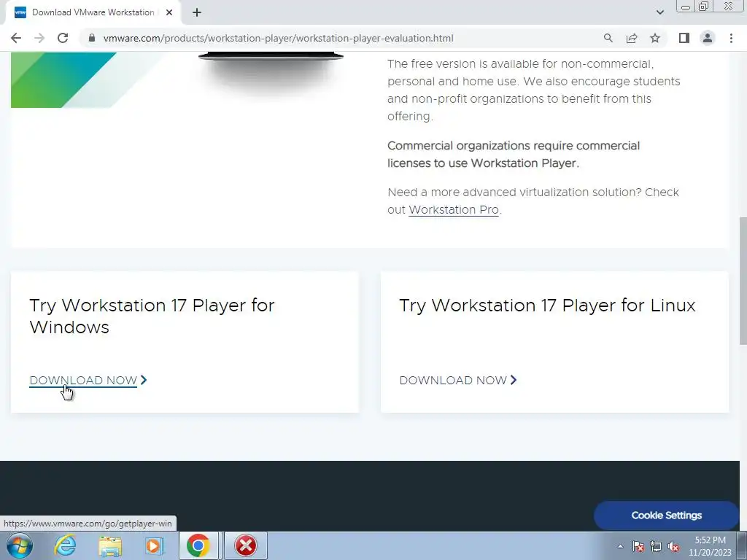
Task: Click the page vertical scrollbar thumb
Action: pos(743,281)
